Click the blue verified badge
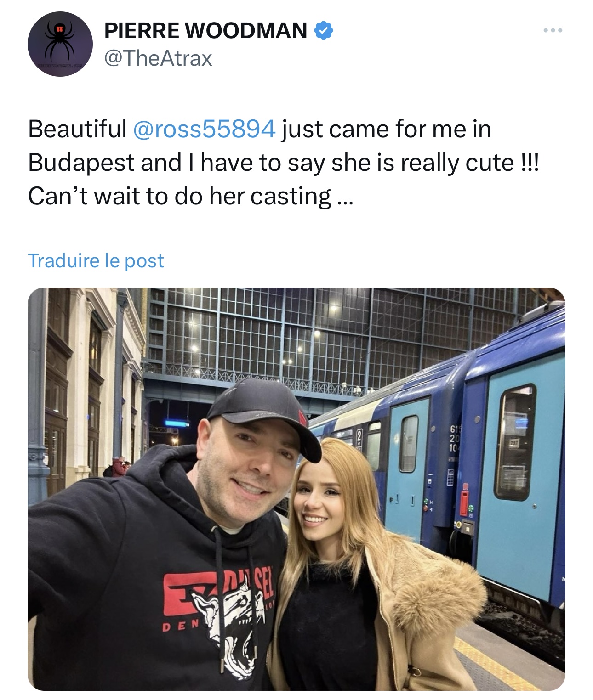Screen dimensions: 593x700 coord(324,30)
